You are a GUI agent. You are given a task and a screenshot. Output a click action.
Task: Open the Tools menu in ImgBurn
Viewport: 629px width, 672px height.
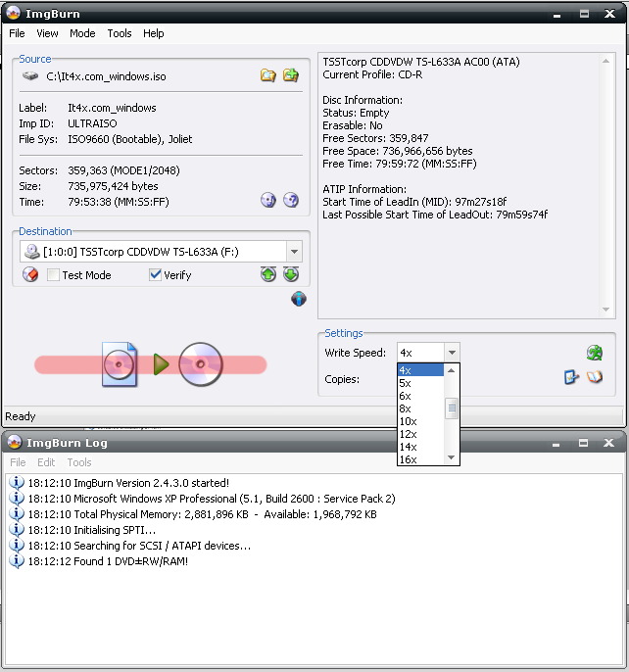[120, 33]
